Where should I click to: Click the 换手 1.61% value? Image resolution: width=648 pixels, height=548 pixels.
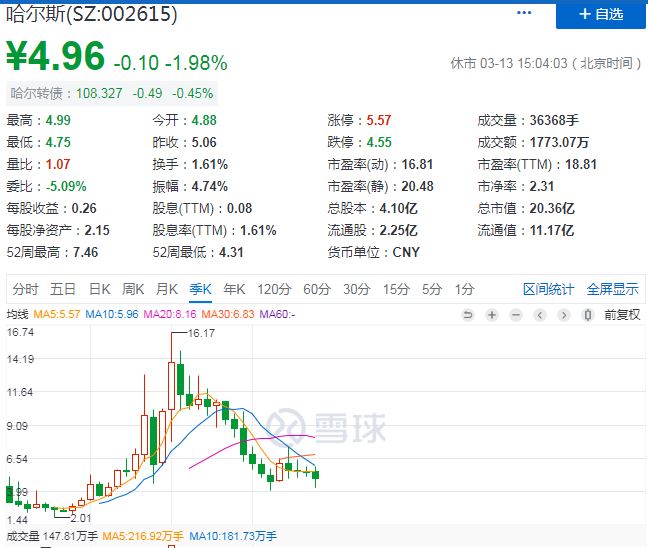click(210, 164)
